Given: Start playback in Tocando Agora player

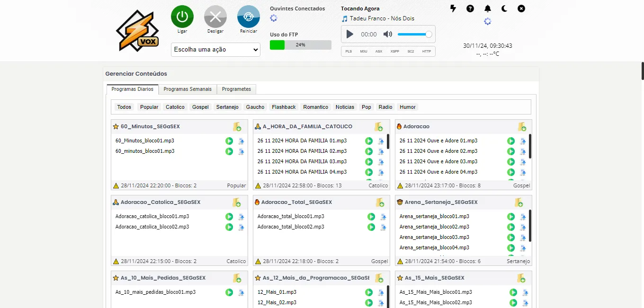Looking at the screenshot, I should coord(350,34).
